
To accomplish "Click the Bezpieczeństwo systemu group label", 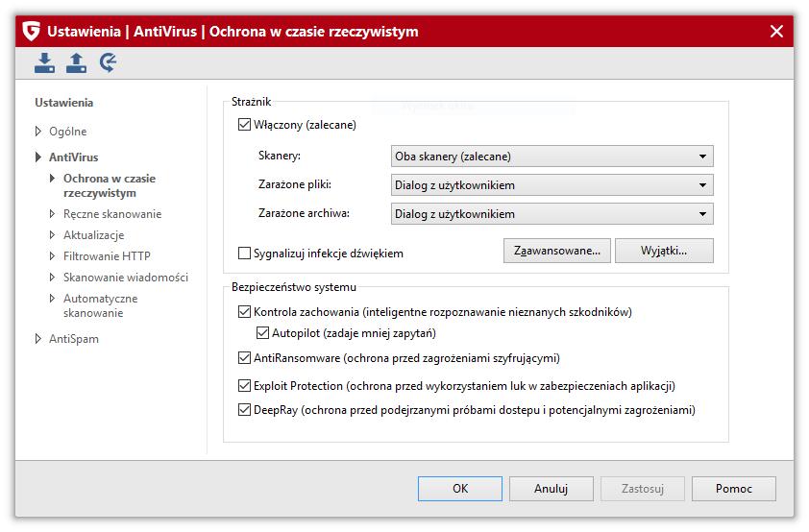I will [x=294, y=286].
